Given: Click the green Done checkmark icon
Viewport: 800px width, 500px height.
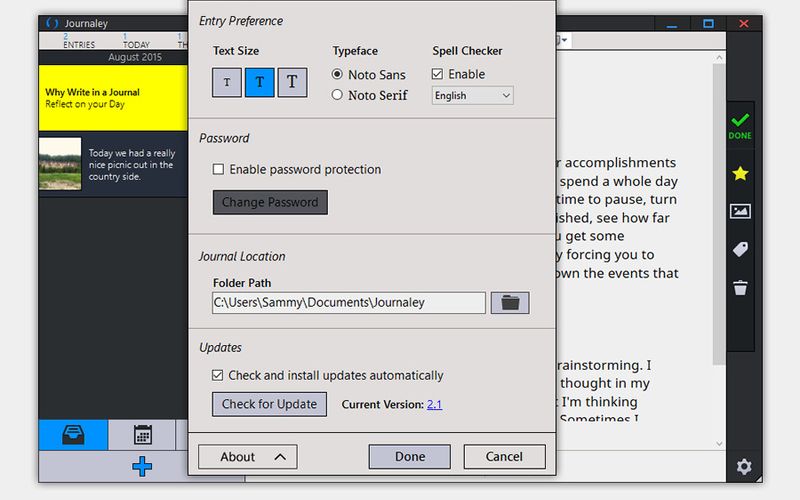Looking at the screenshot, I should 740,123.
